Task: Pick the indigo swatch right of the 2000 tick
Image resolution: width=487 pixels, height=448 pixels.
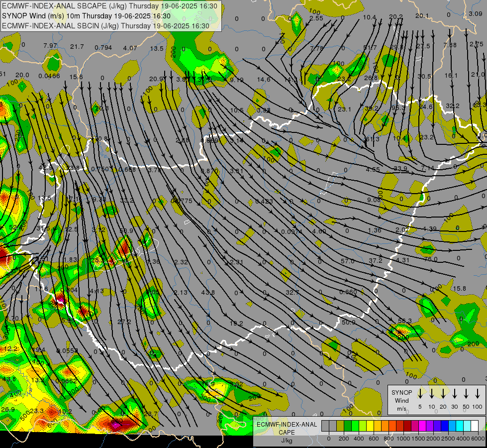Action: (437, 426)
